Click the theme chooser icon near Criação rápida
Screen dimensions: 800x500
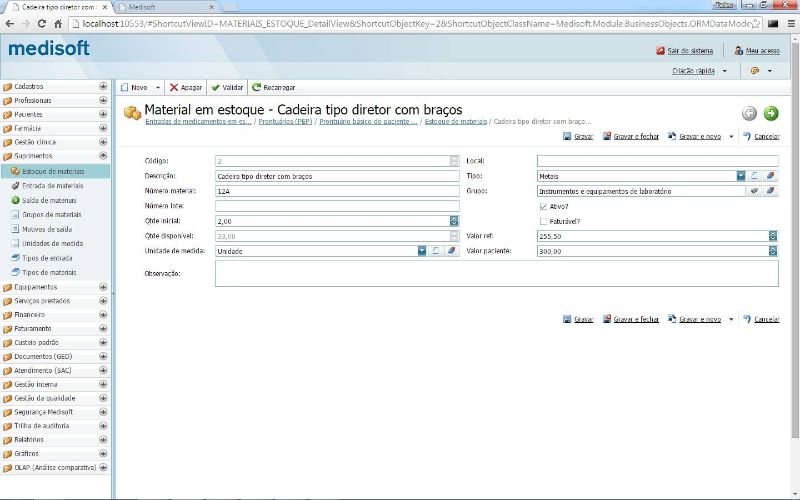pyautogui.click(x=755, y=71)
